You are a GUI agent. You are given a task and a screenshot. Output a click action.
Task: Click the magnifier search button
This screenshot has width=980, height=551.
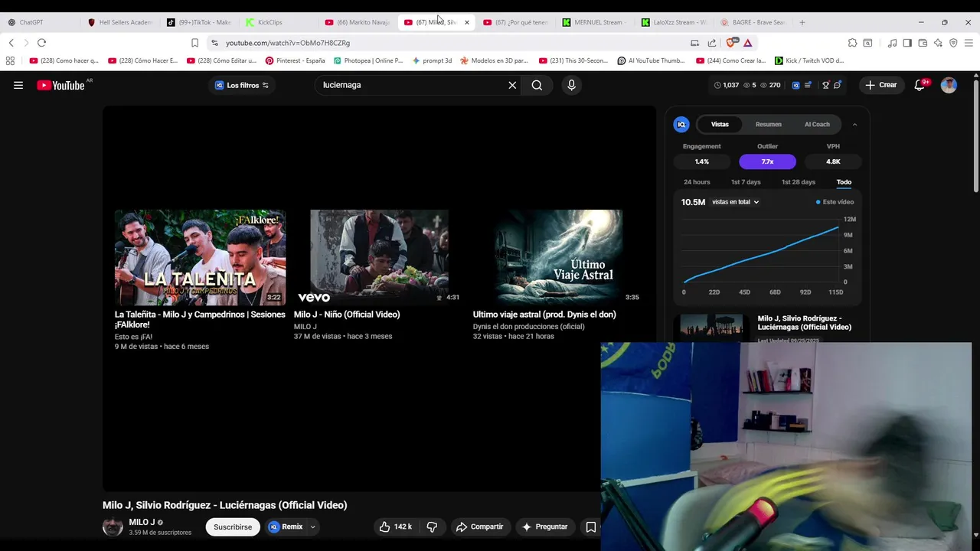[537, 85]
